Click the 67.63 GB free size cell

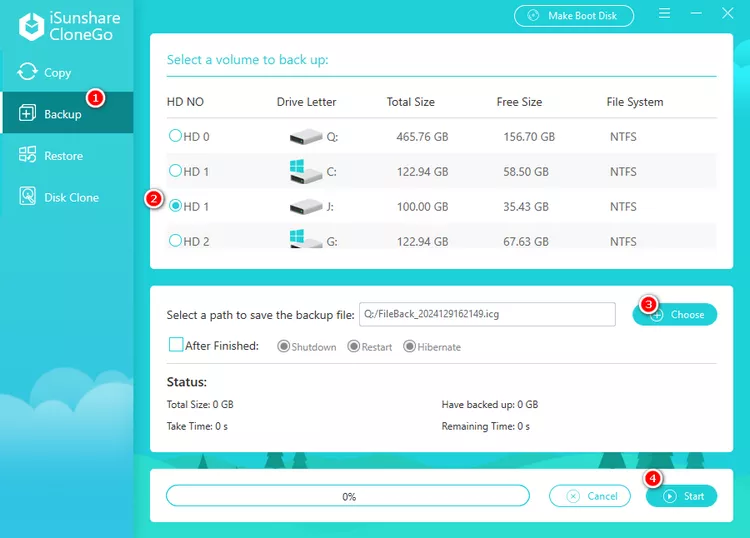tap(526, 242)
